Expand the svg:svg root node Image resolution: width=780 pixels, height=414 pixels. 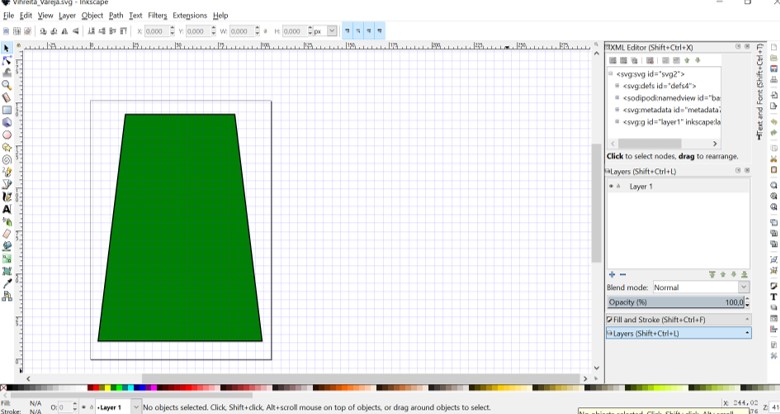610,74
